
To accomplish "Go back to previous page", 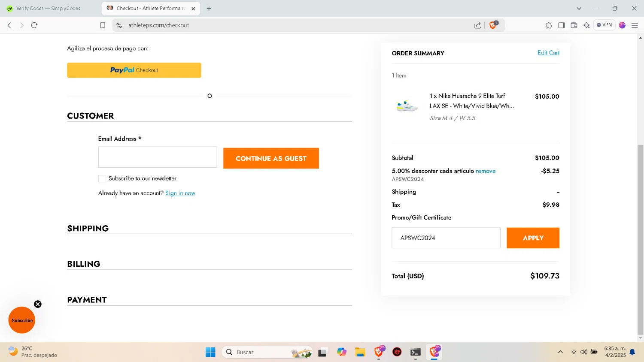I will pos(9,25).
